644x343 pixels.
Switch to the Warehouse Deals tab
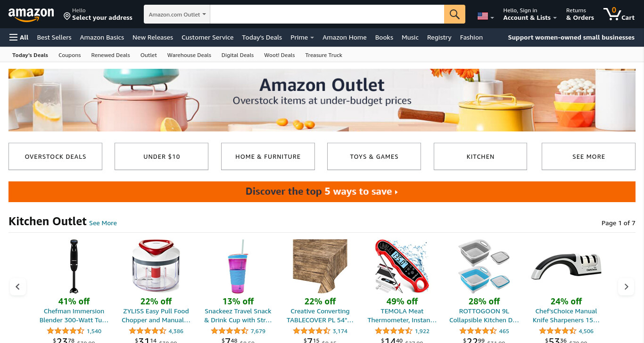coord(189,55)
